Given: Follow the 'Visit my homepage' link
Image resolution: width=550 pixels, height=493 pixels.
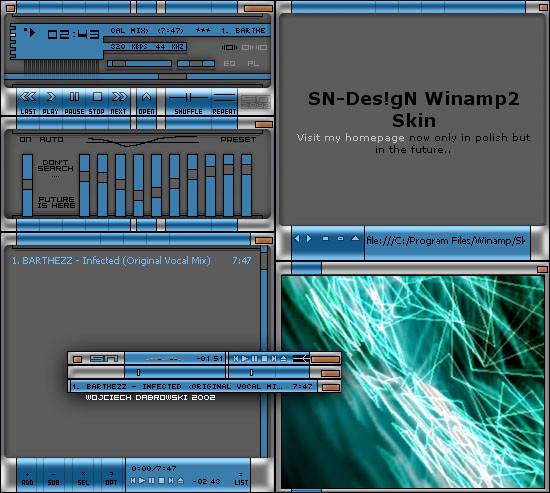Looking at the screenshot, I should point(350,138).
